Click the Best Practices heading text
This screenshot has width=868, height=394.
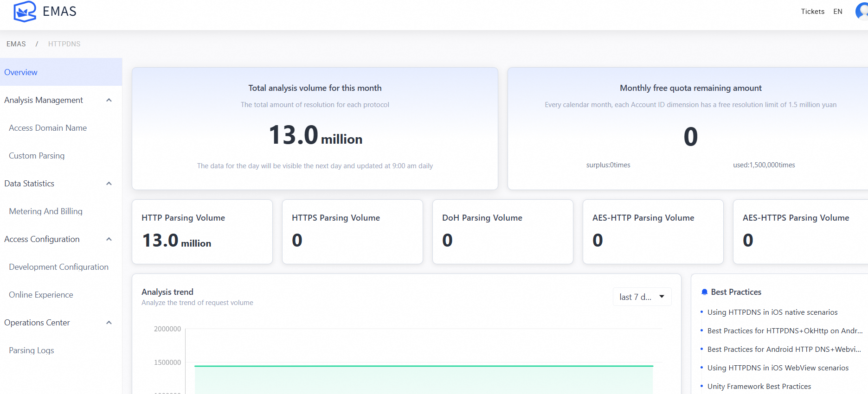point(736,292)
